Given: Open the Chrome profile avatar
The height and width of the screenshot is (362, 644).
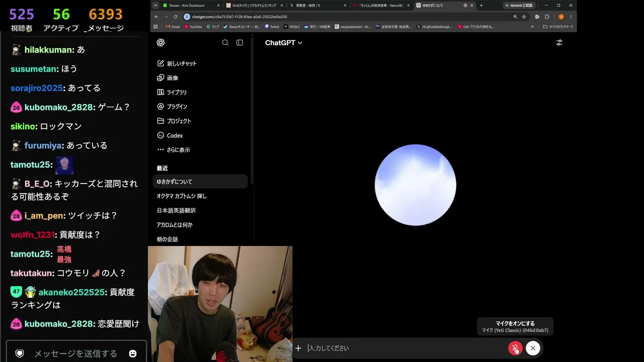Looking at the screenshot, I should pyautogui.click(x=561, y=17).
